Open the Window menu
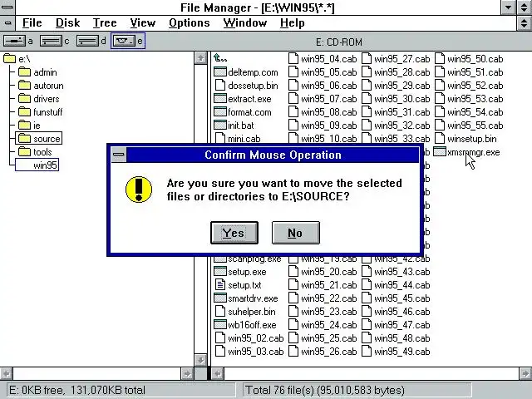 (x=245, y=23)
